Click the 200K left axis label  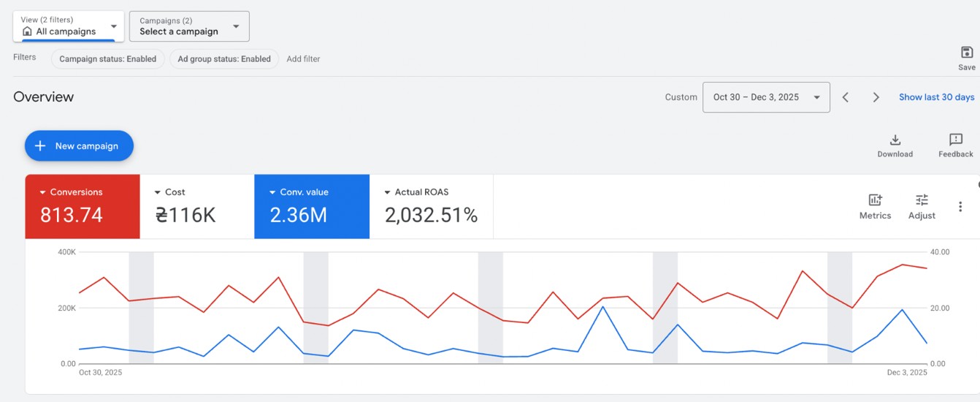click(66, 308)
